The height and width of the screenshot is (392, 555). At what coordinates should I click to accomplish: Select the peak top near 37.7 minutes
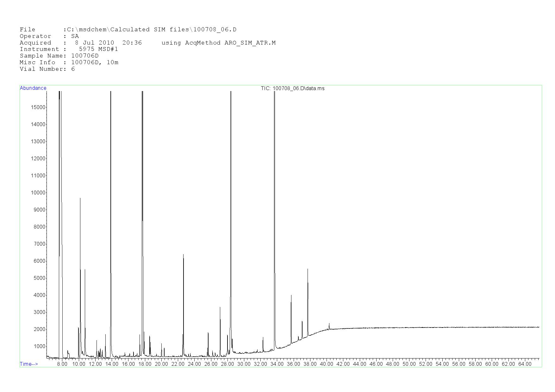pyautogui.click(x=308, y=269)
